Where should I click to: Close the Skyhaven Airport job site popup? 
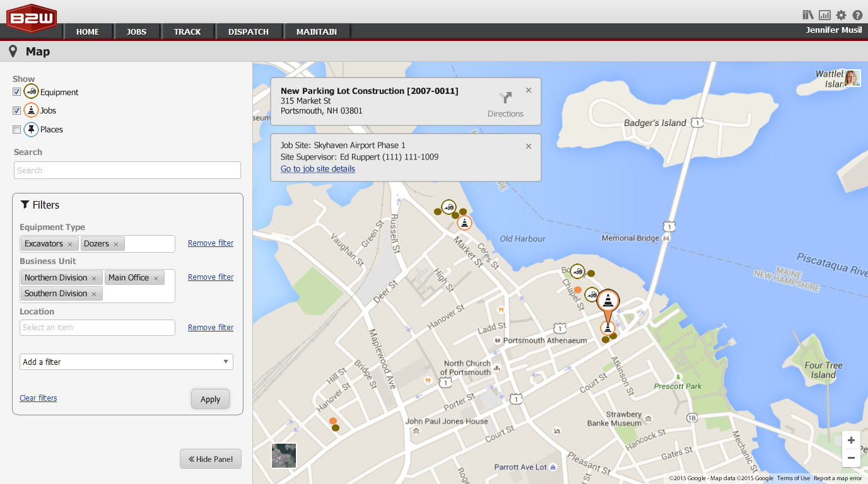tap(529, 146)
